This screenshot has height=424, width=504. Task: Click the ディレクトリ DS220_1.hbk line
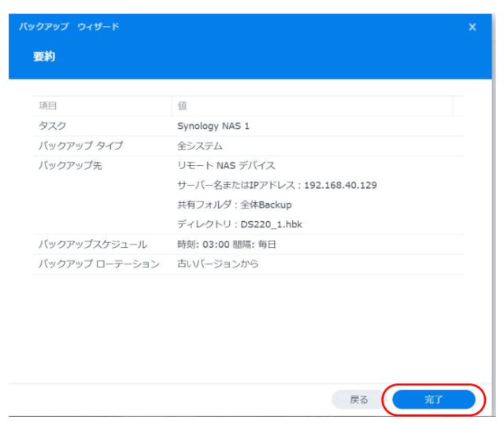coord(239,224)
